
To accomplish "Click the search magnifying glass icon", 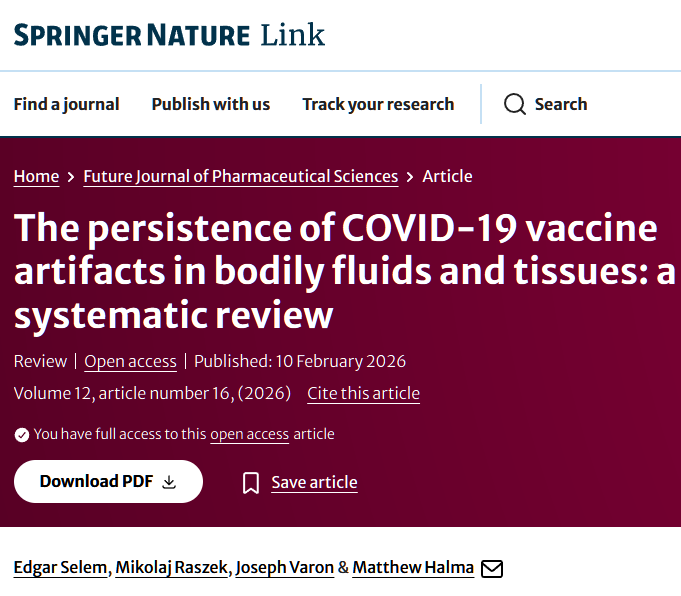I will [515, 104].
